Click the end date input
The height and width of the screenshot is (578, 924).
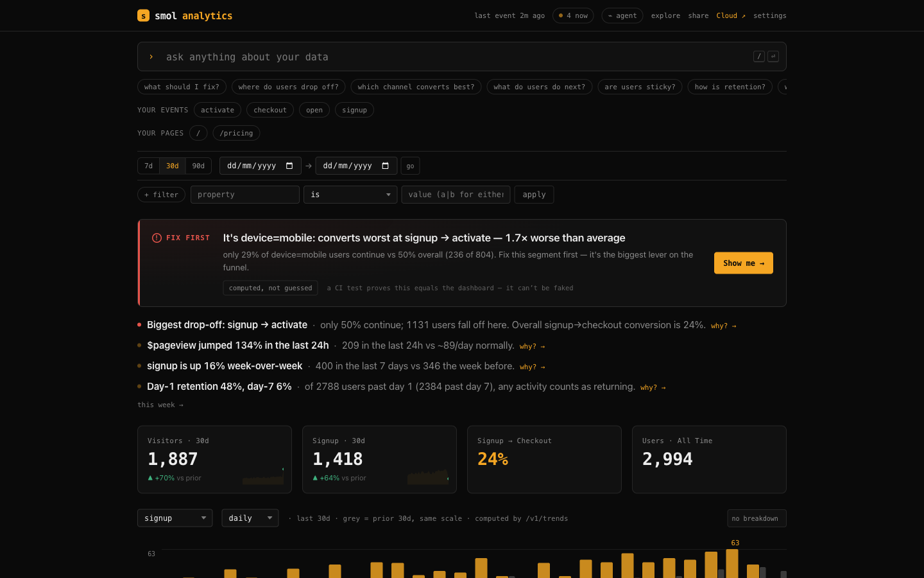pos(356,166)
